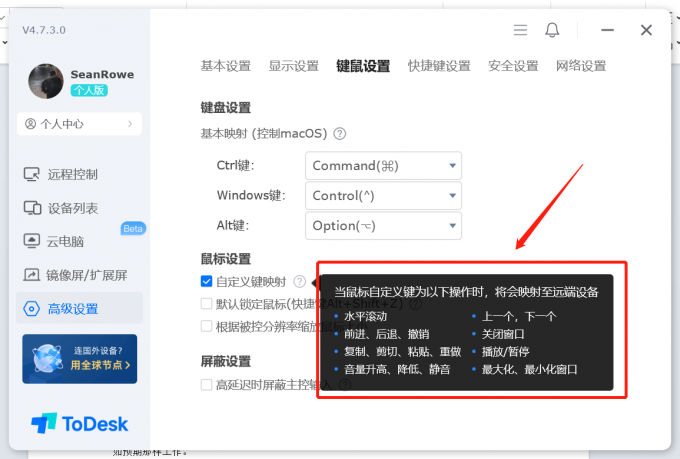680x459 pixels.
Task: Click the 个人版 badge
Action: 89,90
